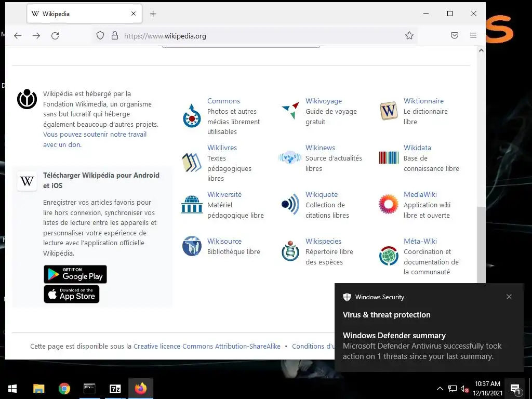Open the Firefox hamburger menu

(x=473, y=35)
